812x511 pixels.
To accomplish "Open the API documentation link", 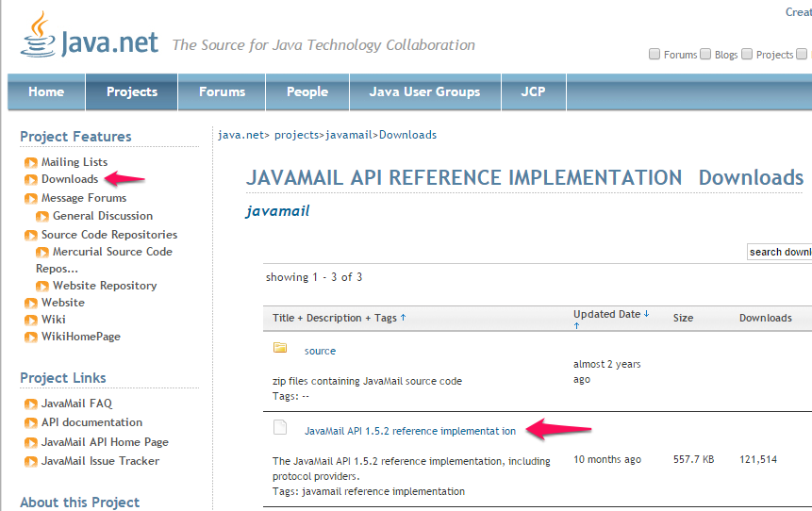I will pos(91,422).
